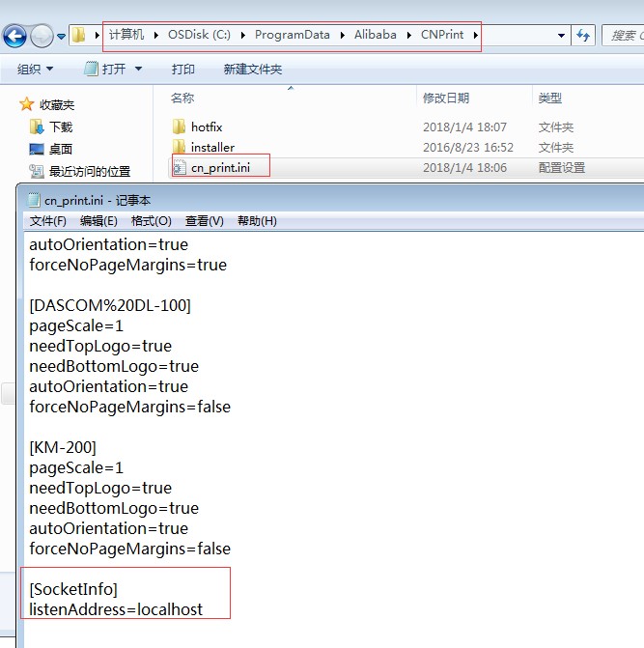Open the address bar history dropdown

tap(561, 36)
